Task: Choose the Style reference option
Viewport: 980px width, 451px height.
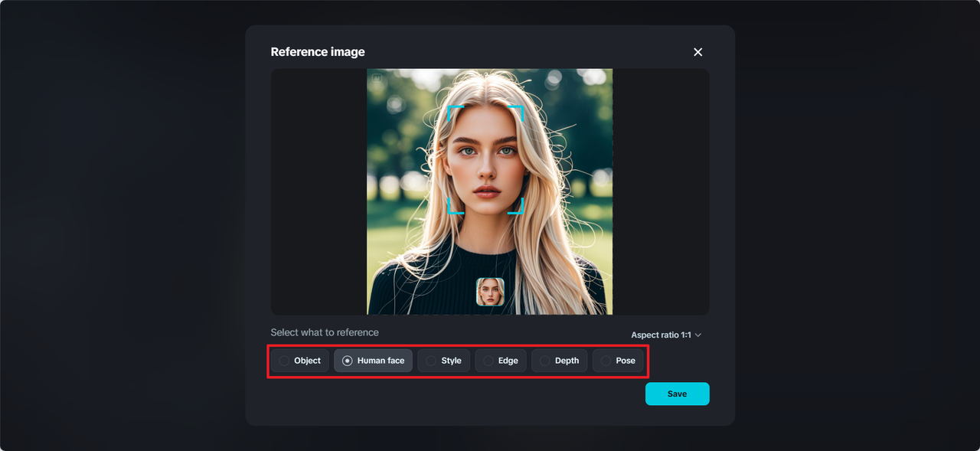Action: (444, 361)
